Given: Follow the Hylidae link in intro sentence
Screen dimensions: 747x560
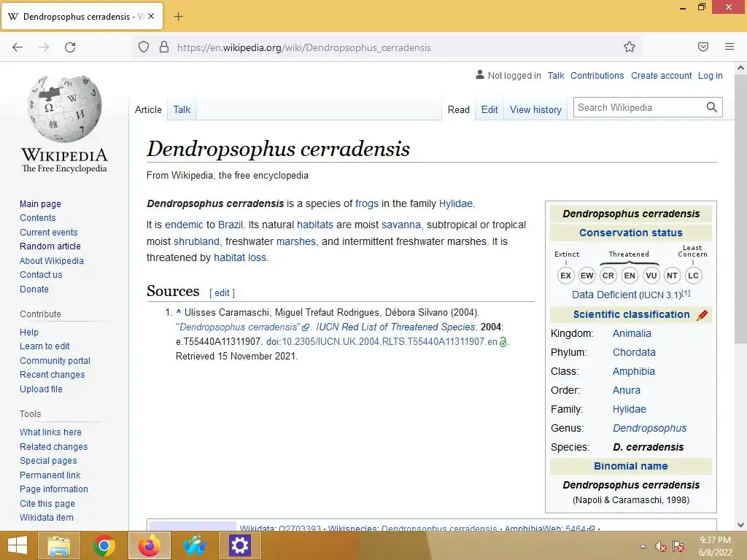Looking at the screenshot, I should tap(456, 203).
